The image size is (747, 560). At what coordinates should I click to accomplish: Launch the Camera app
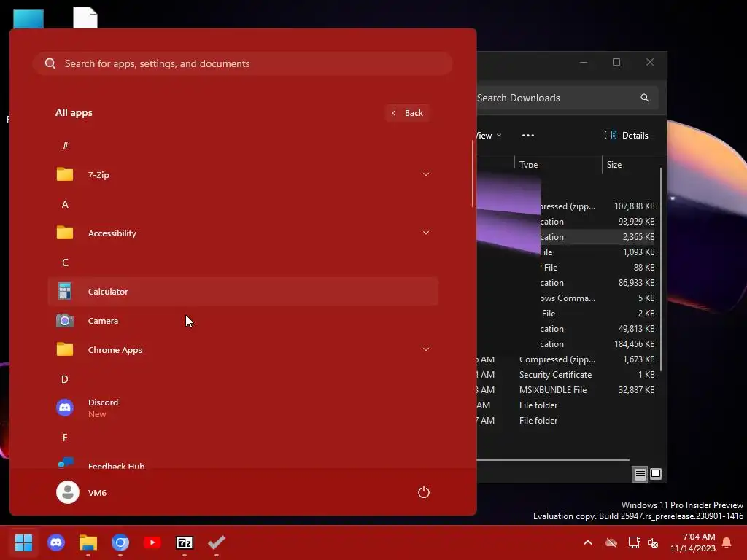pos(243,321)
